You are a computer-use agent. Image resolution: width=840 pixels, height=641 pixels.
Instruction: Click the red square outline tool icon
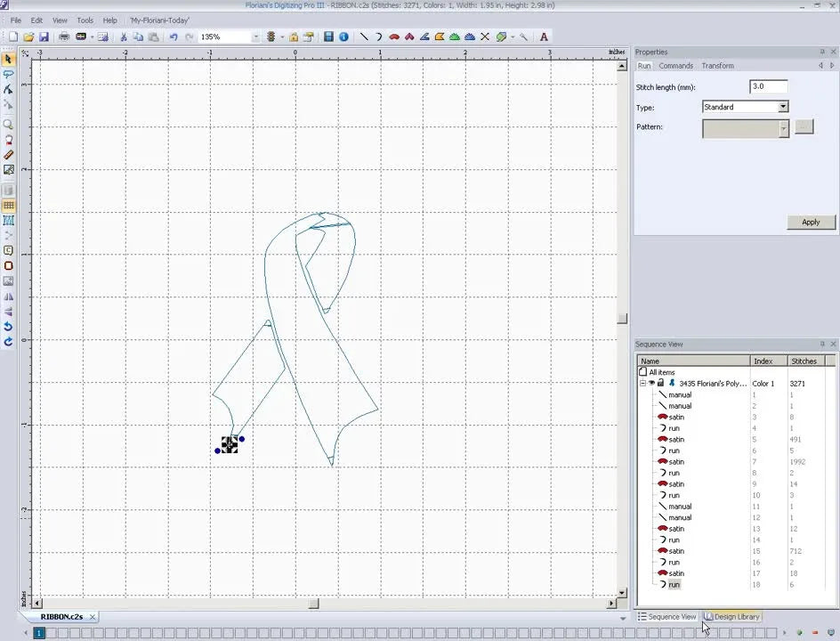[8, 266]
